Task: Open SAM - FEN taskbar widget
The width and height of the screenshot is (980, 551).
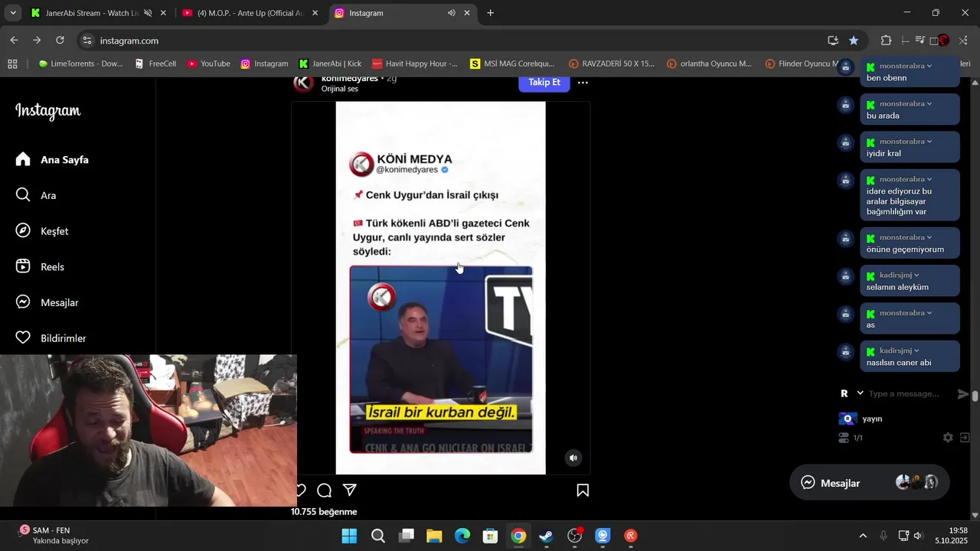Action: point(54,535)
